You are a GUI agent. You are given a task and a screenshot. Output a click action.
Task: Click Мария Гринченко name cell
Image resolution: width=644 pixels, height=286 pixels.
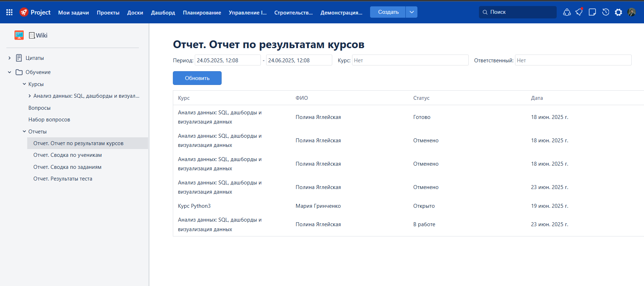318,206
